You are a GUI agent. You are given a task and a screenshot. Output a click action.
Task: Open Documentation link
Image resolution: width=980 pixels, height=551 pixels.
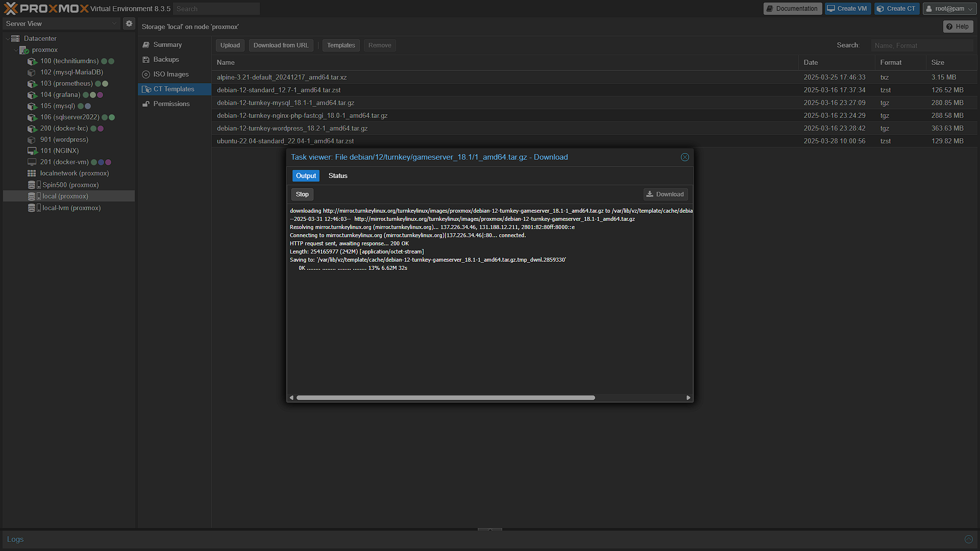792,9
